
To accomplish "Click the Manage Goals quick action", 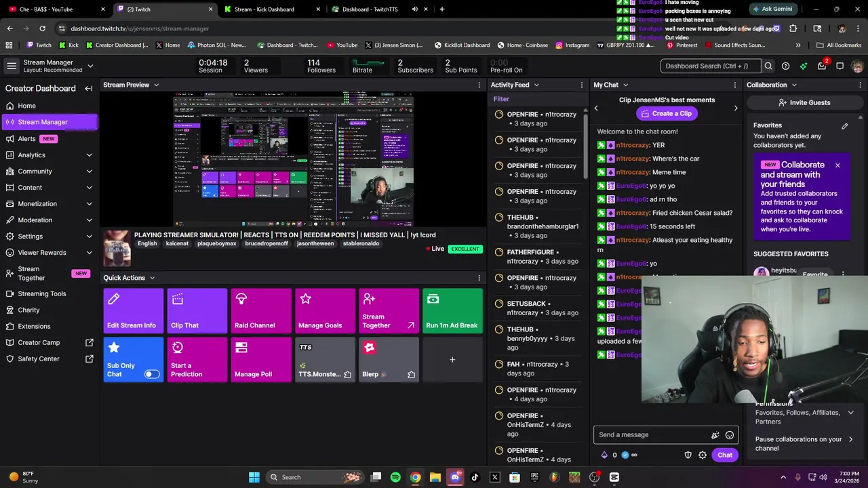I will [325, 311].
